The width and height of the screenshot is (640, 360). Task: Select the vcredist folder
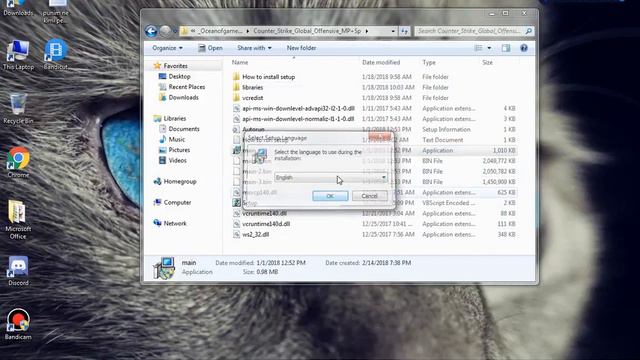pos(252,98)
